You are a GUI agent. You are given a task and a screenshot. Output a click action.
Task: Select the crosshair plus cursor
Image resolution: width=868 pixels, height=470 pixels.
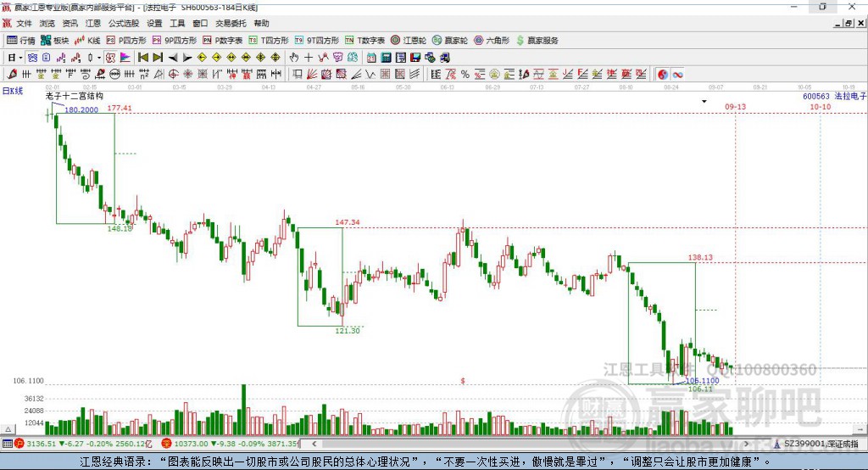click(x=309, y=58)
